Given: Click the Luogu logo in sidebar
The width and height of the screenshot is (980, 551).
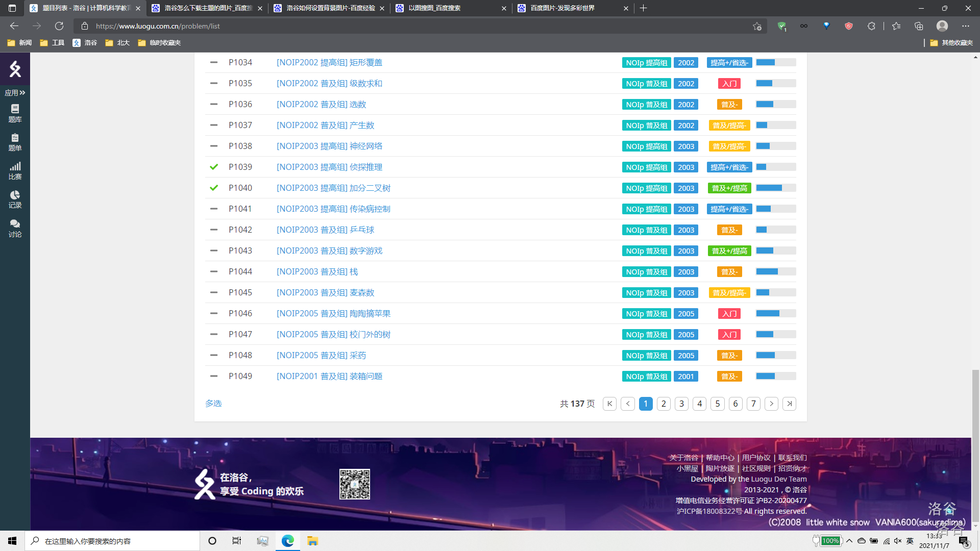Looking at the screenshot, I should (x=15, y=69).
